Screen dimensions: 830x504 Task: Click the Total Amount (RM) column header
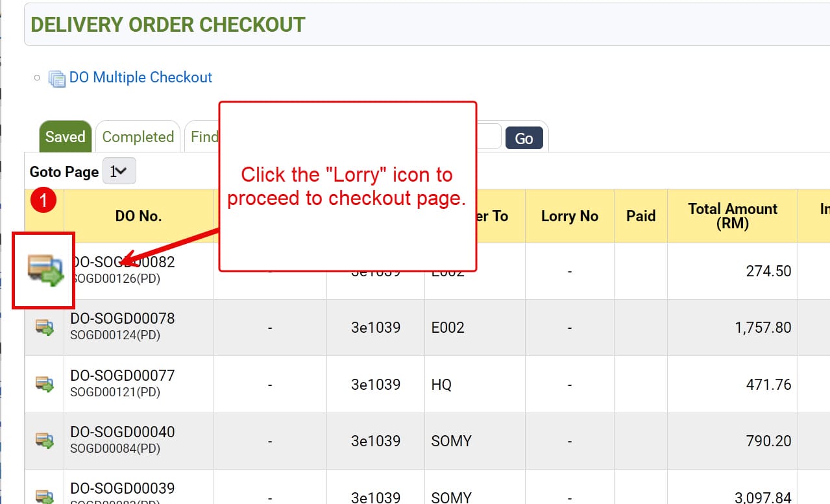pyautogui.click(x=732, y=216)
